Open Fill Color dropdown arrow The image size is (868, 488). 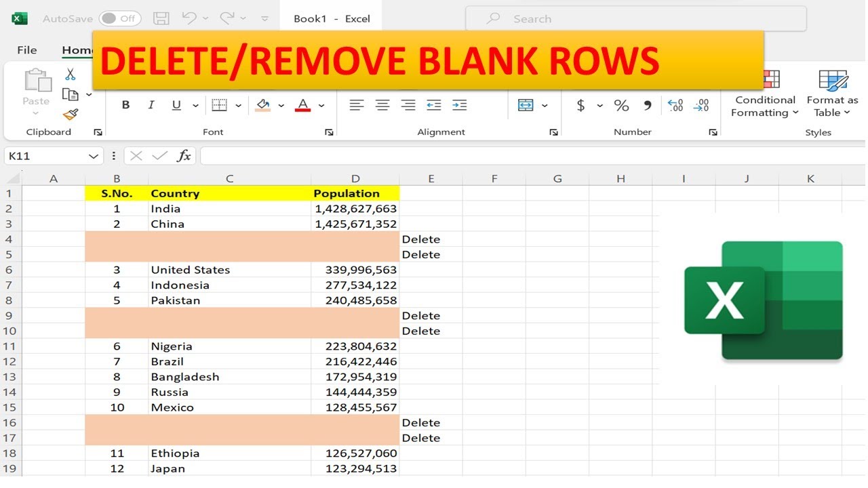(x=281, y=106)
